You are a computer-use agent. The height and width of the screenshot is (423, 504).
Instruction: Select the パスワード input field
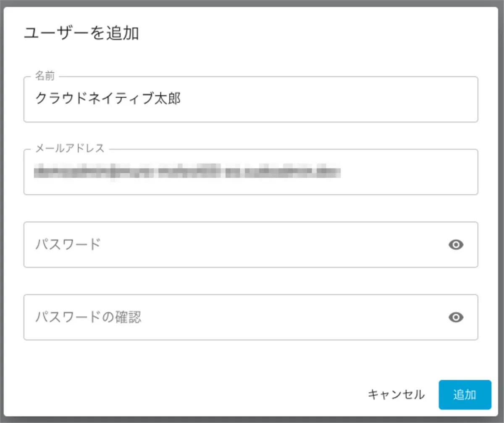tap(235, 245)
